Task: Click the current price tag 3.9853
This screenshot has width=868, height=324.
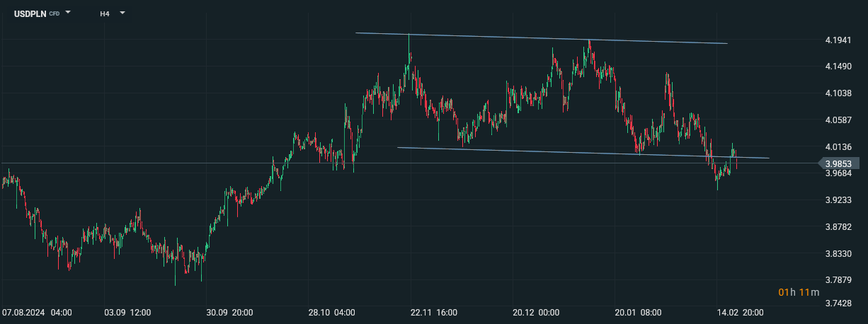Action: pos(840,163)
